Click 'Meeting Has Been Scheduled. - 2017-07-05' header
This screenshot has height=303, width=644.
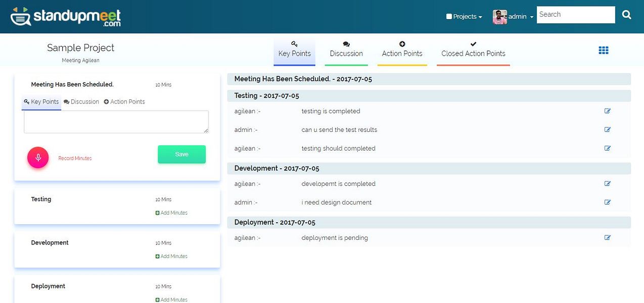[x=429, y=79]
